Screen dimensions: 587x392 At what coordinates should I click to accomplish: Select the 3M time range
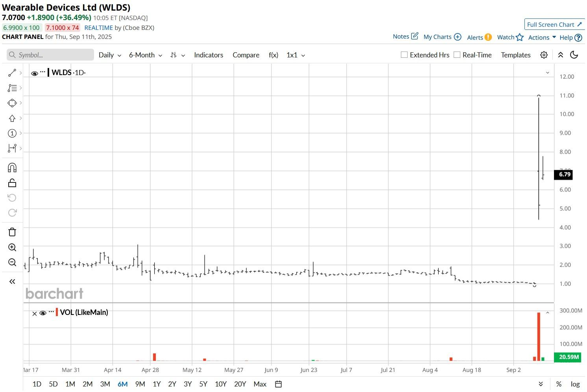(x=105, y=384)
